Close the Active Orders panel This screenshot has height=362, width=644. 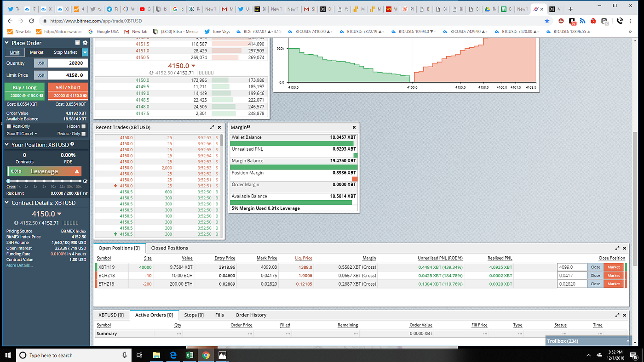624,315
